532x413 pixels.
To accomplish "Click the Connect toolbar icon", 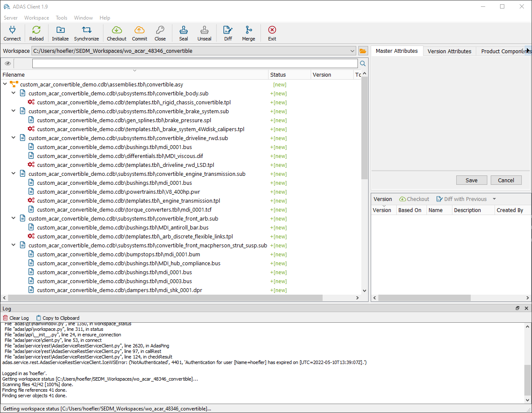I will pyautogui.click(x=12, y=30).
